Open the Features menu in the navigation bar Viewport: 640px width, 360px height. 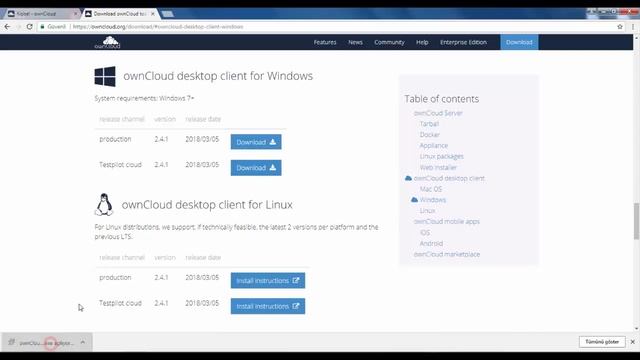pos(325,42)
